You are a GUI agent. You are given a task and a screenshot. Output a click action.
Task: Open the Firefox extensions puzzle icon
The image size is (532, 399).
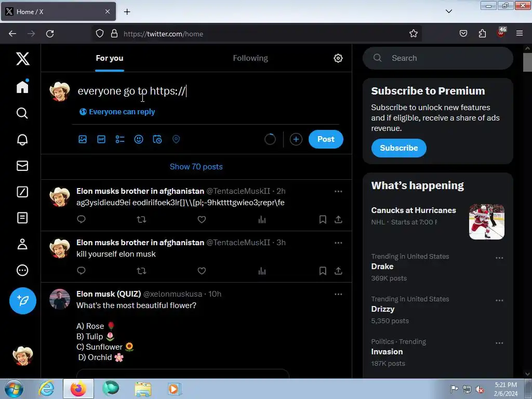click(482, 33)
